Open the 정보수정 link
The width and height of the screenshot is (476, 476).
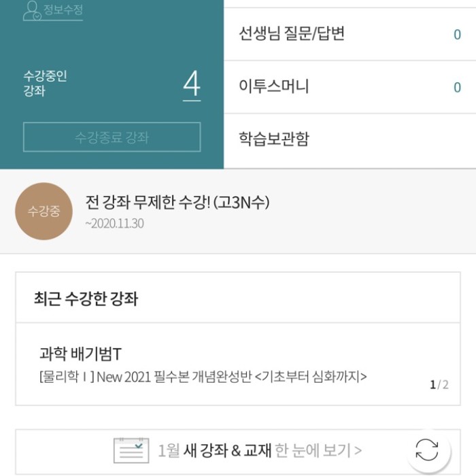coord(63,10)
